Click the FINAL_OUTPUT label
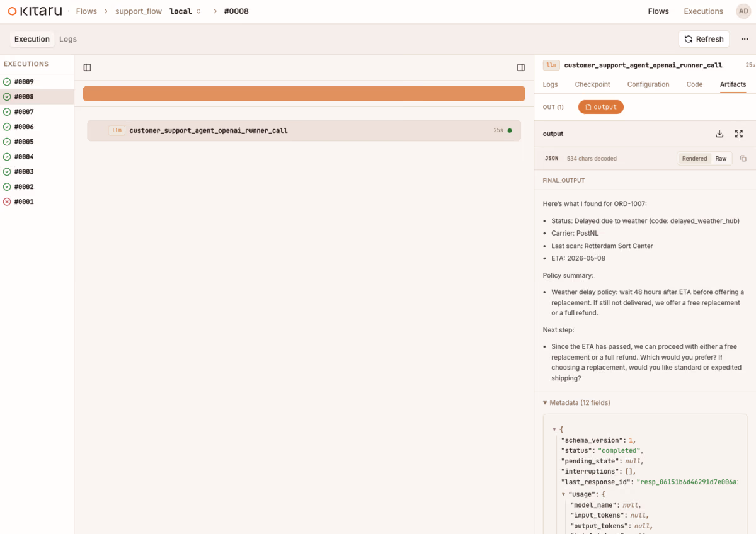The height and width of the screenshot is (534, 756). (x=564, y=181)
